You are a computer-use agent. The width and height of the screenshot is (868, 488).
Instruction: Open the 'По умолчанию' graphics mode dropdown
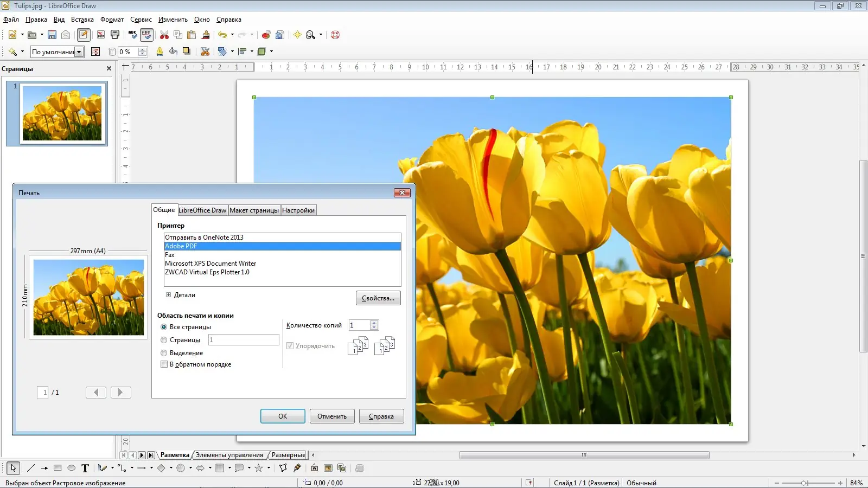[79, 52]
